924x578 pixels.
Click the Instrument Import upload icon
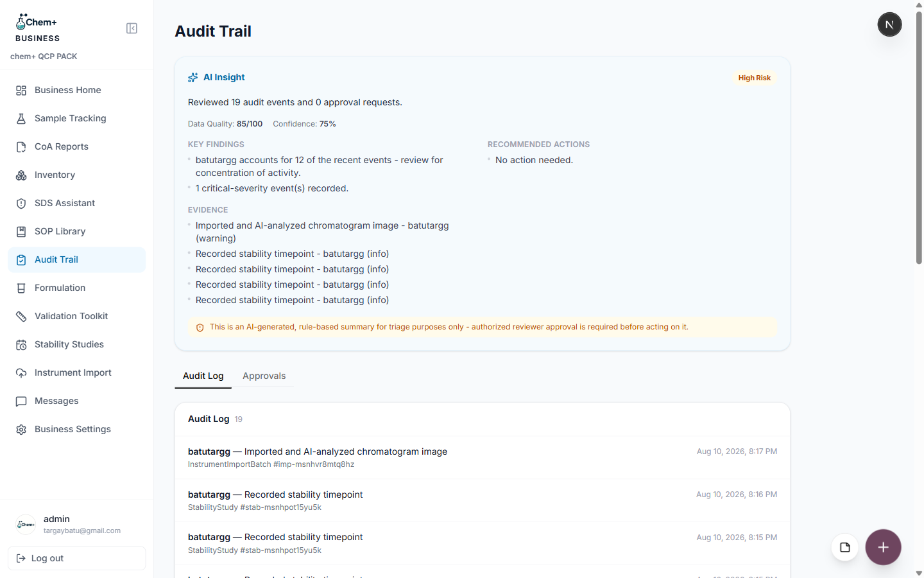point(21,373)
